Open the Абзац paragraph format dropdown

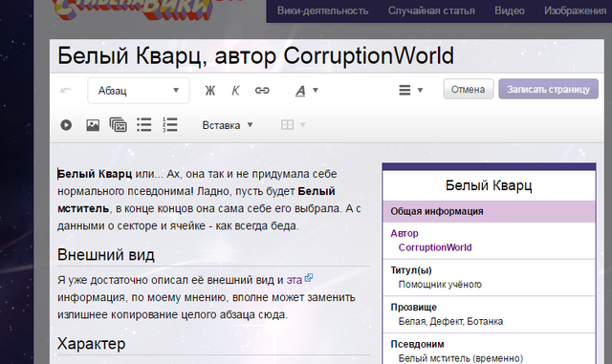(x=139, y=91)
